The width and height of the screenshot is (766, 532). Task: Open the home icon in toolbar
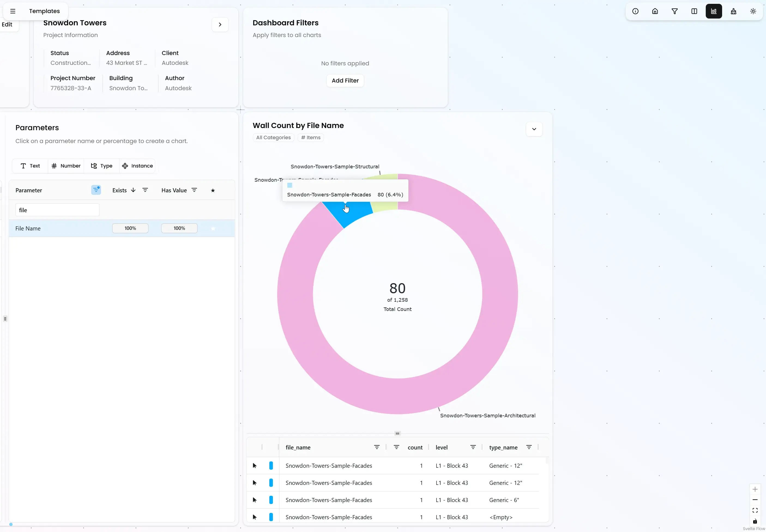[655, 11]
